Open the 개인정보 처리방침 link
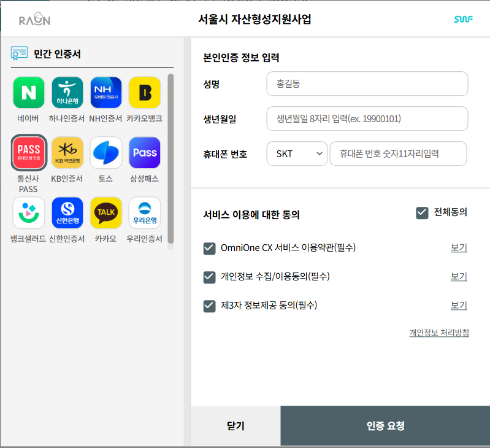 tap(439, 333)
